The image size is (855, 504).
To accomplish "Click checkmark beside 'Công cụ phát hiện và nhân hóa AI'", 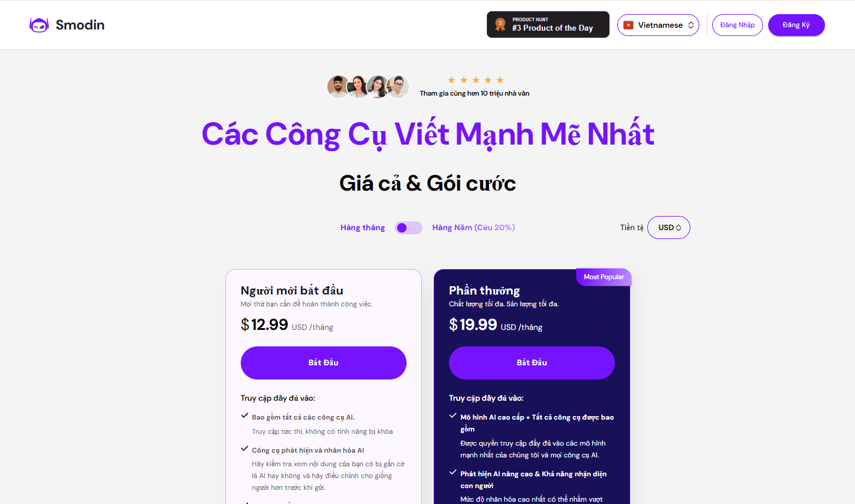I will 244,449.
